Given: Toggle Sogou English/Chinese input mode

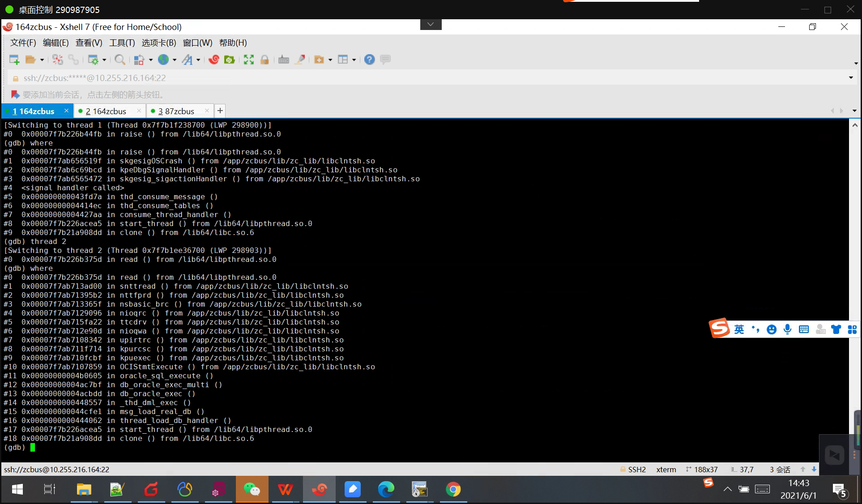Looking at the screenshot, I should pos(739,329).
